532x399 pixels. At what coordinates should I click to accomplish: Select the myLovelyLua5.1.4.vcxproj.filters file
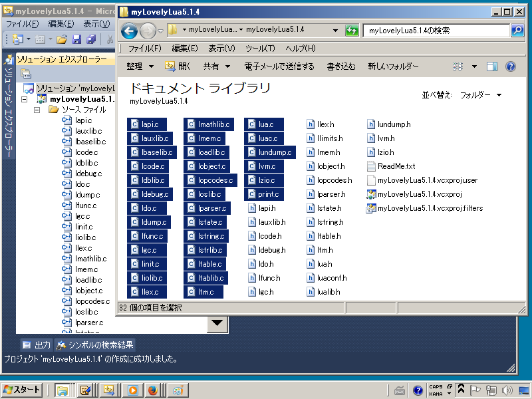click(x=425, y=208)
